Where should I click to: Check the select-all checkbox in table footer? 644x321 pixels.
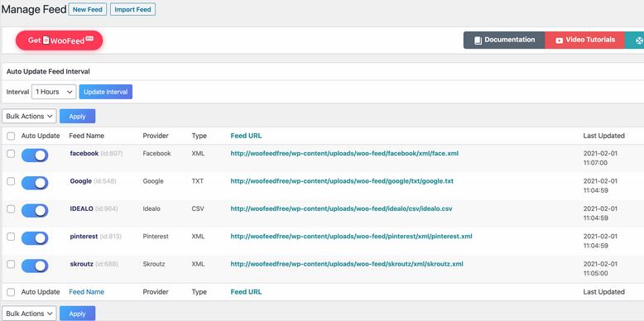point(11,292)
